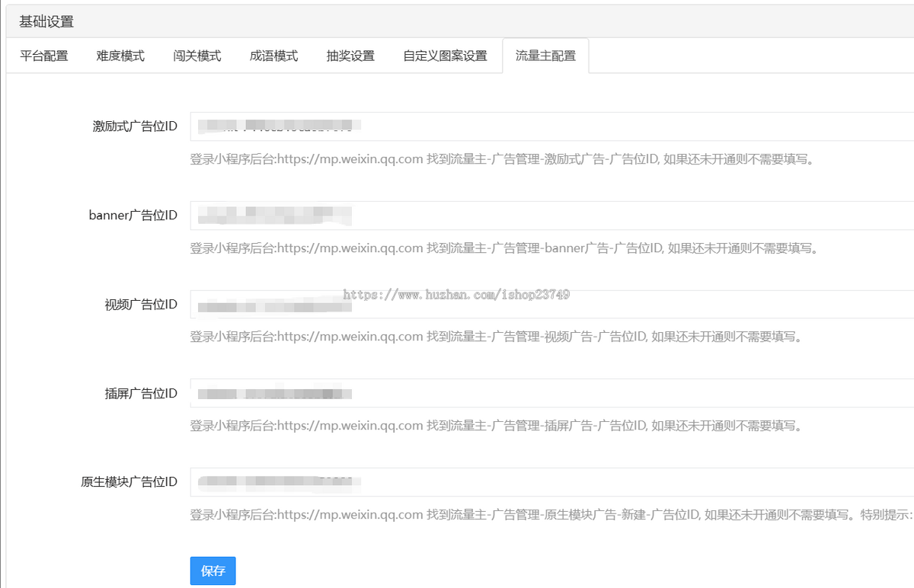The height and width of the screenshot is (588, 914).
Task: Click the 激励式广告位ID label
Action: tap(135, 126)
